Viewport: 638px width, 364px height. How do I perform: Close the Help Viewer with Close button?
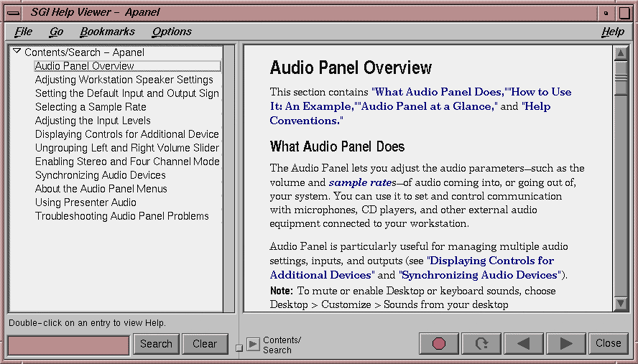coord(609,344)
